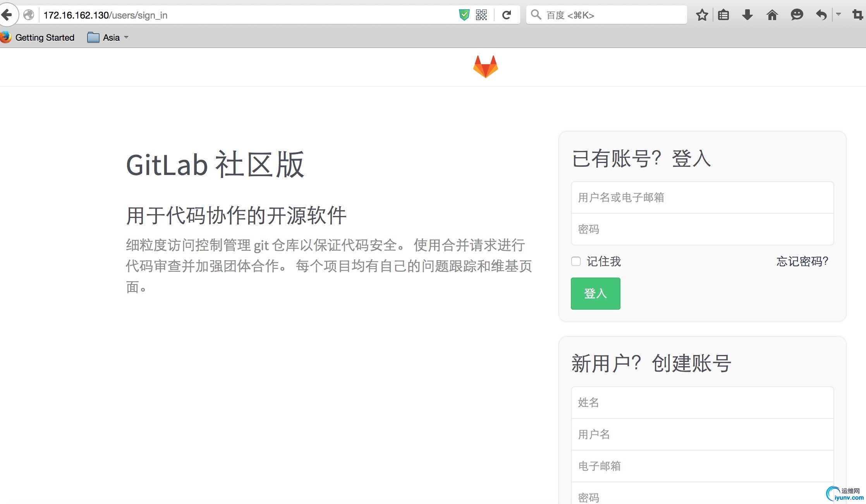Open the 忘记密码? link
866x504 pixels.
point(802,261)
